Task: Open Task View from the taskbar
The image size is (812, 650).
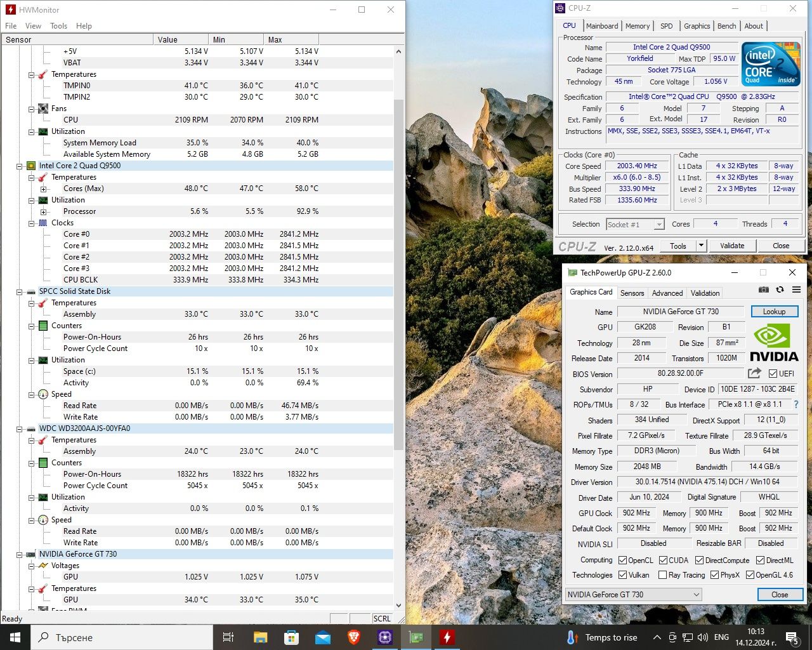Action: click(x=229, y=637)
